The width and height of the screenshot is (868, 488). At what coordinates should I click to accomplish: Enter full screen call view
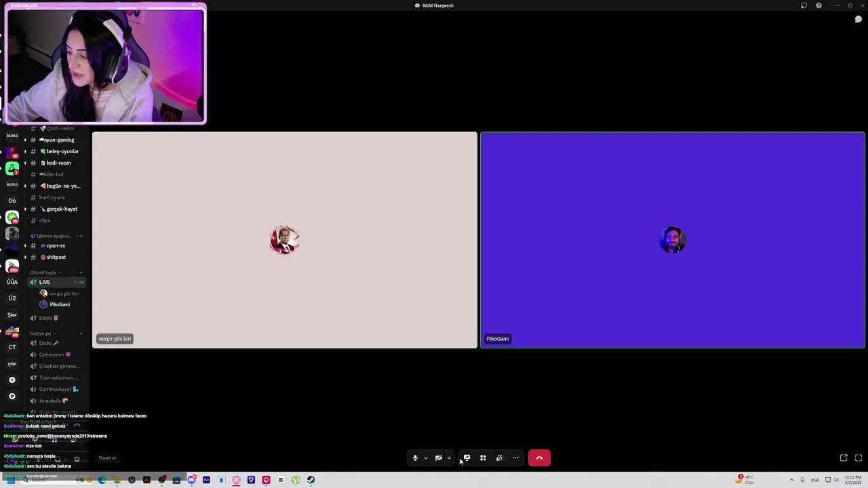pyautogui.click(x=859, y=458)
